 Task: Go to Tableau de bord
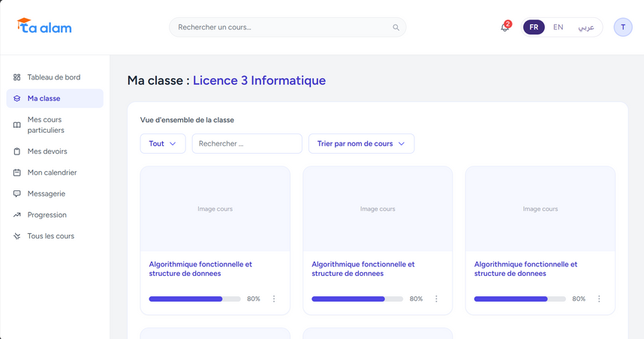[55, 77]
